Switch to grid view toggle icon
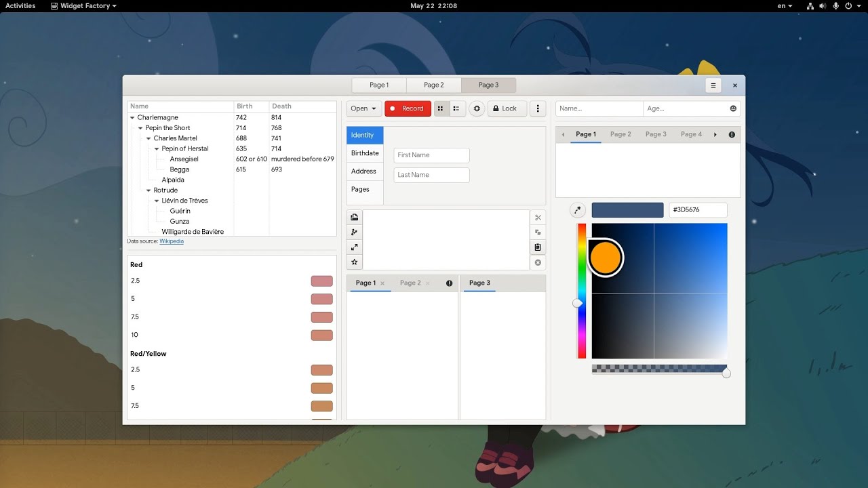868x488 pixels. 441,108
